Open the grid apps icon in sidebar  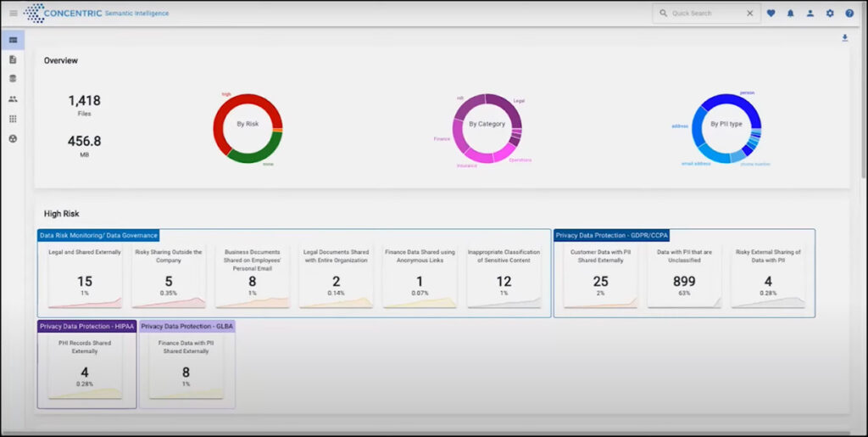click(13, 119)
